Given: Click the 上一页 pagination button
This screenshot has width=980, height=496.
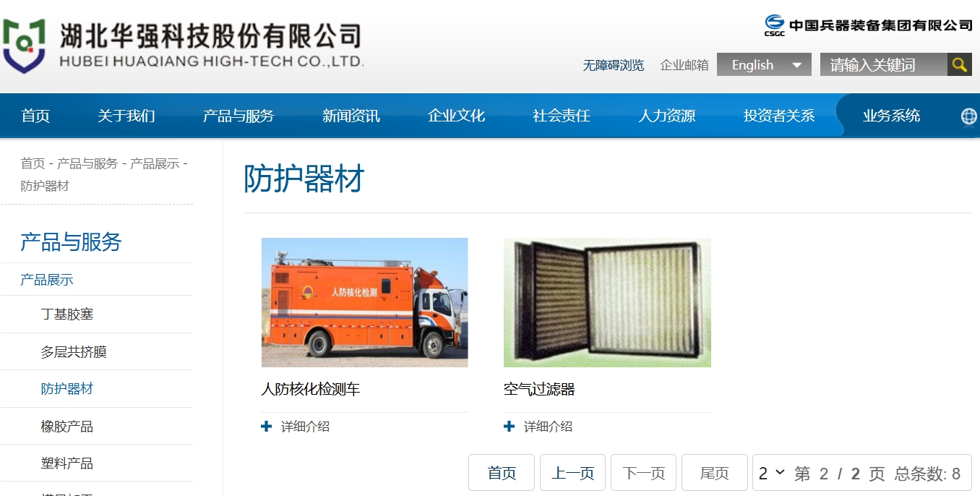Looking at the screenshot, I should coord(572,473).
